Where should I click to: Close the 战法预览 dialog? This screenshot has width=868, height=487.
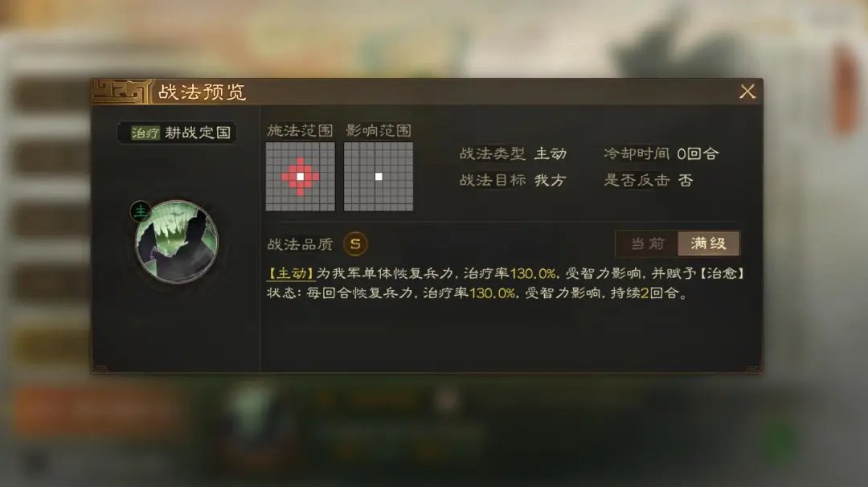(x=747, y=92)
